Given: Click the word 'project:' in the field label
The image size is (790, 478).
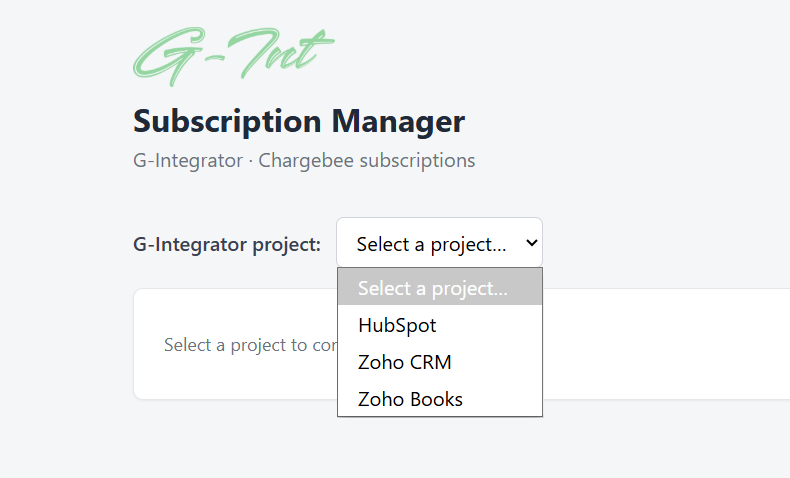Looking at the screenshot, I should point(286,245).
